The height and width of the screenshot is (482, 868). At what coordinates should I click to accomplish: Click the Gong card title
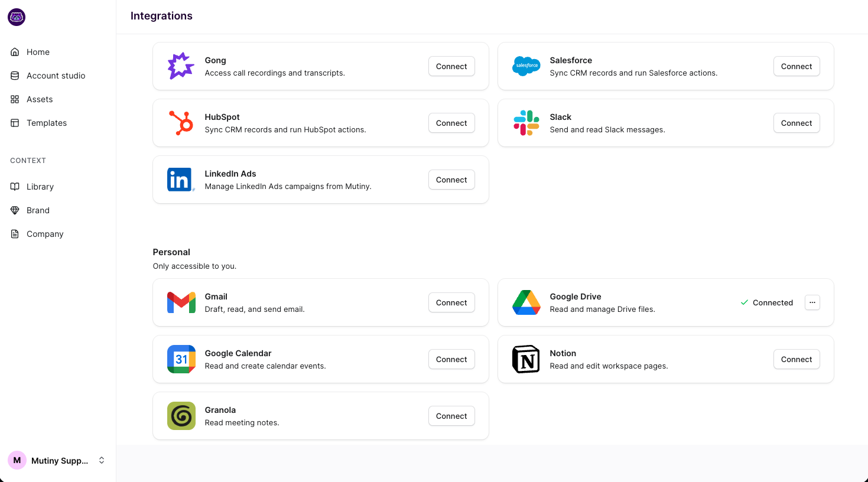tap(216, 60)
